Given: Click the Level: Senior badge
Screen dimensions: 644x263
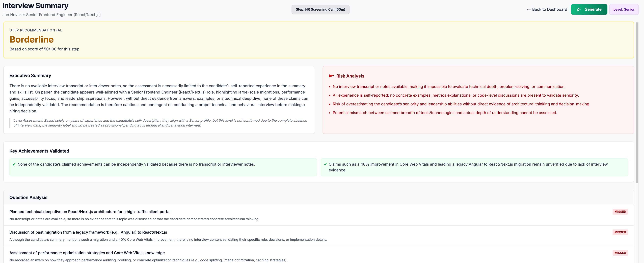Looking at the screenshot, I should (x=624, y=10).
